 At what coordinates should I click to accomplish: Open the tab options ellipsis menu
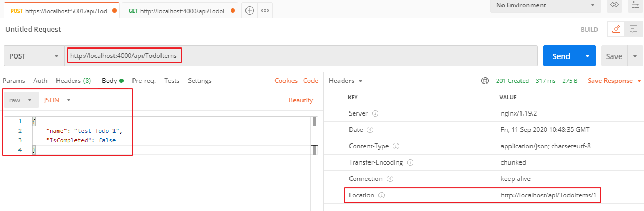[x=265, y=11]
